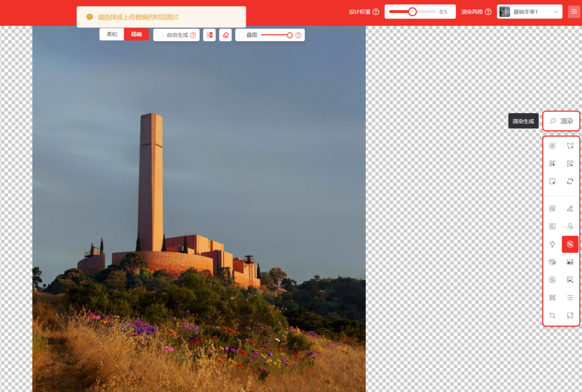Click the 设计权重 slider handle
The image size is (582, 392).
pyautogui.click(x=413, y=12)
